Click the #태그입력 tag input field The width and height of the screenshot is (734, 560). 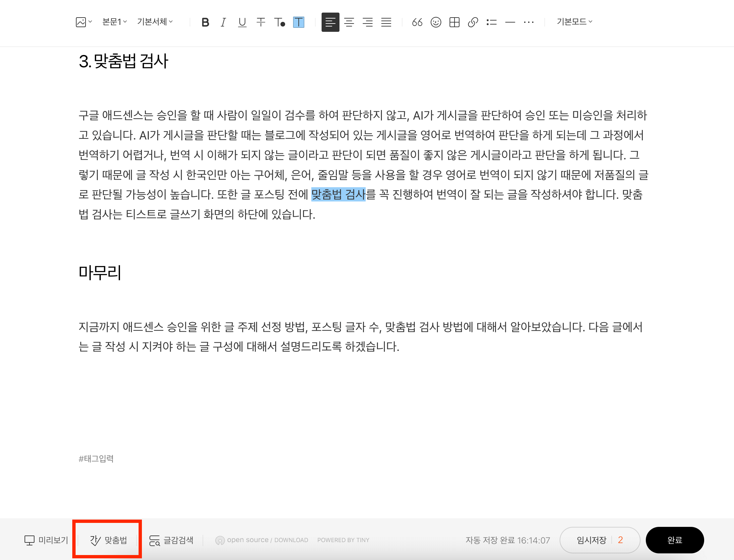pos(96,459)
